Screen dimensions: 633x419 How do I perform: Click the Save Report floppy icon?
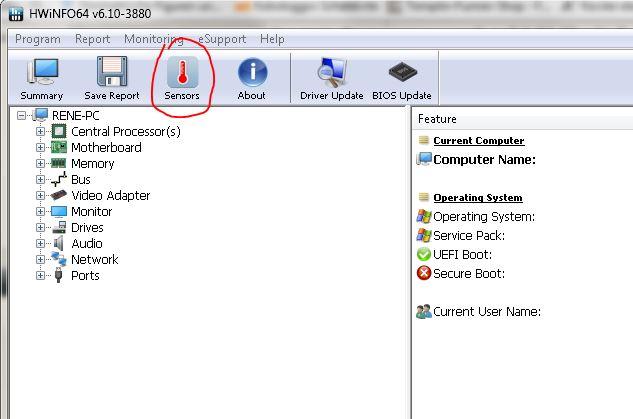click(112, 71)
